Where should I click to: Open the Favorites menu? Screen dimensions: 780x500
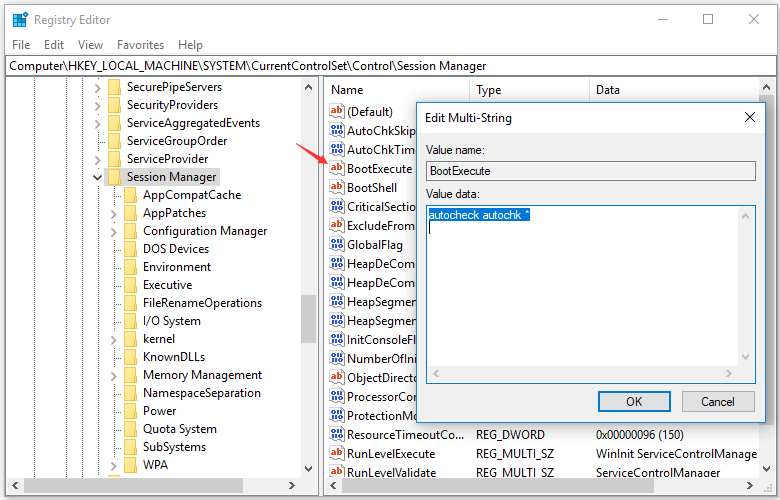140,45
